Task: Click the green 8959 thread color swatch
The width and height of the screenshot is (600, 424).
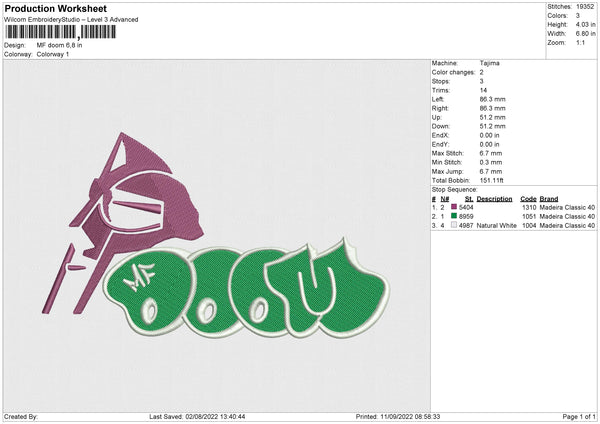Action: 454,216
